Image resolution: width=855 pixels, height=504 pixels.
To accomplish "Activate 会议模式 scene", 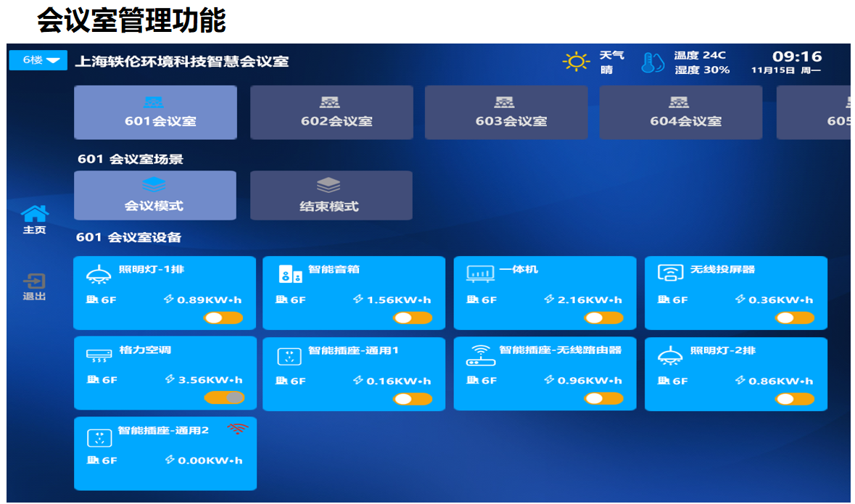I will 154,195.
